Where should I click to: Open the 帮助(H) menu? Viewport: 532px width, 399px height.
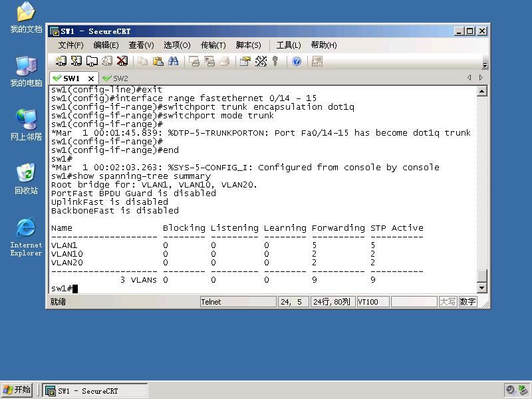[x=324, y=45]
